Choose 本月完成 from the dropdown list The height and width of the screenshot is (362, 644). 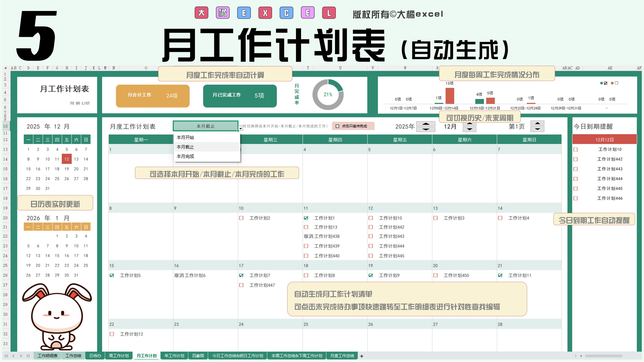click(x=185, y=156)
